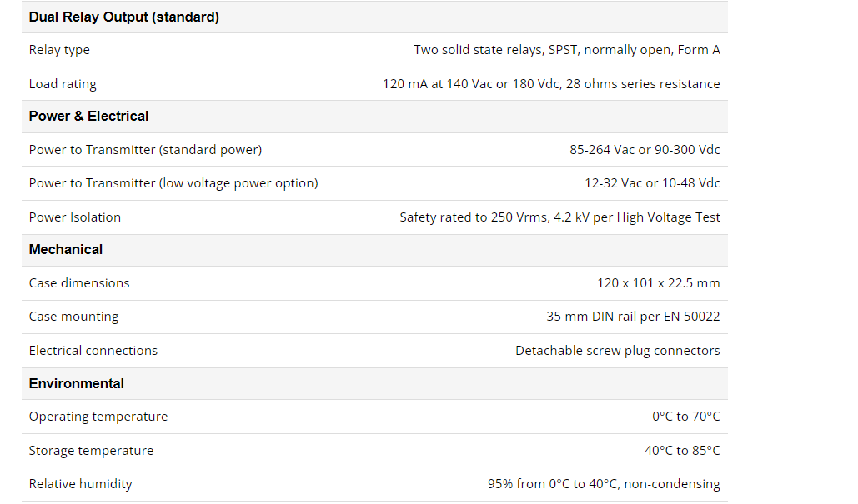Click the 12-32 Vac or 10-48 Vdc value
The height and width of the screenshot is (504, 858).
(652, 183)
